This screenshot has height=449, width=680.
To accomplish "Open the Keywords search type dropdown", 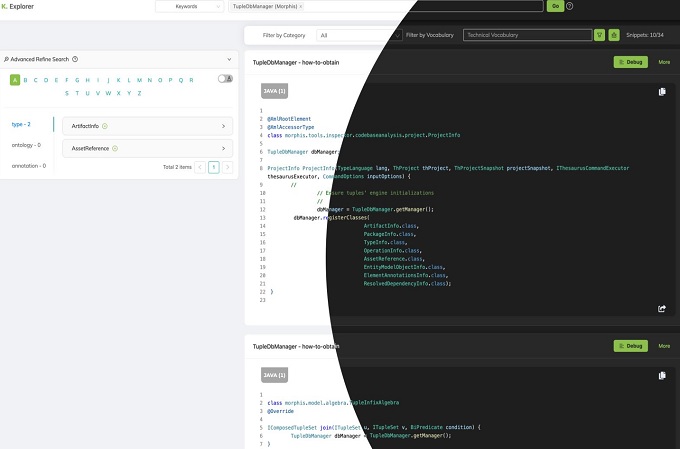I will pos(190,6).
